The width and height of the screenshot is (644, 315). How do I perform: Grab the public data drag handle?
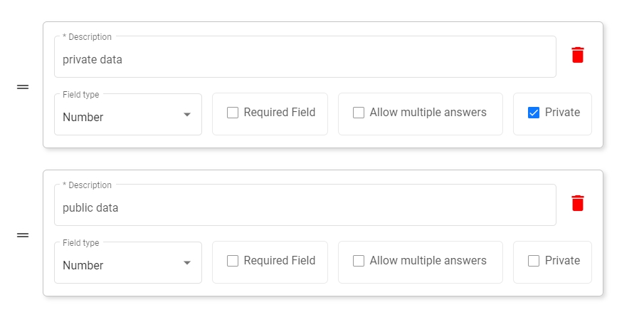(x=23, y=235)
